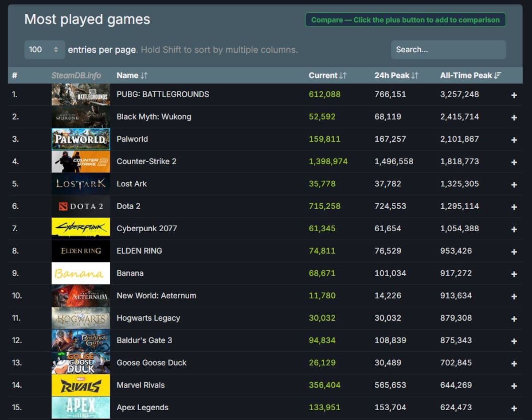Click plus icon for Cyberpunk 2077
Screen dimensions: 532x420
pyautogui.click(x=514, y=229)
